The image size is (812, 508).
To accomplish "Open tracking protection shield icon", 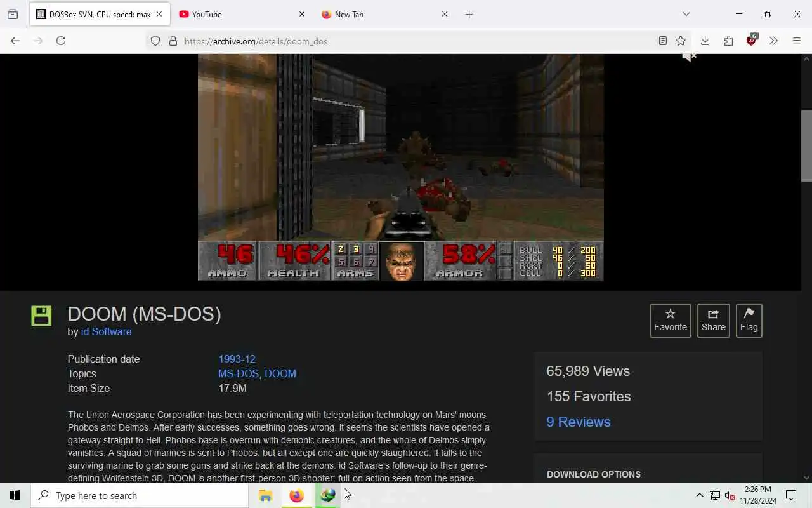I will 155,41.
